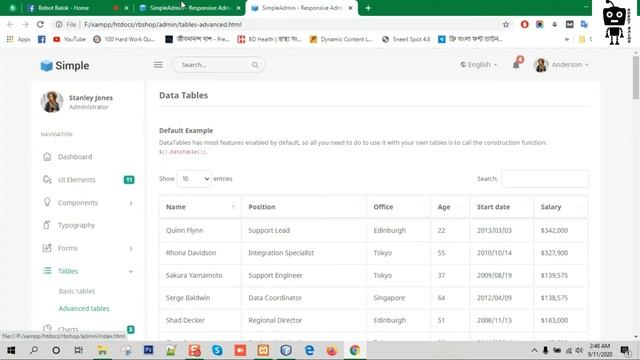Image resolution: width=640 pixels, height=360 pixels.
Task: Click the search magnifier icon in header
Action: pos(255,65)
